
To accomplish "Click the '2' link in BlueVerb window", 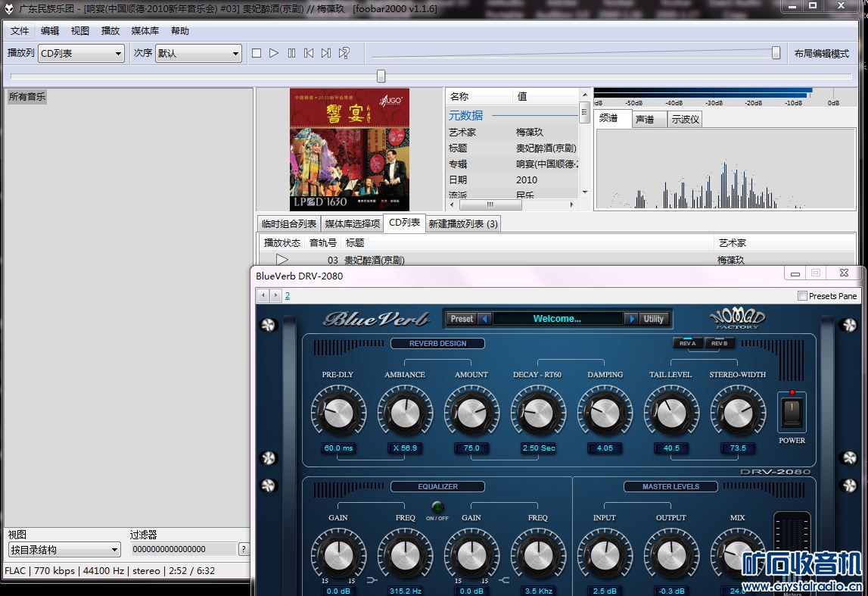I will click(288, 296).
